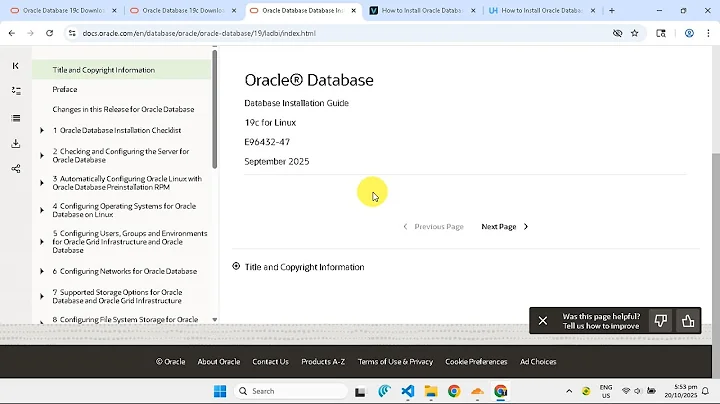Switch to second Oracle Database 19c Download tab
720x404 pixels.
click(x=183, y=10)
